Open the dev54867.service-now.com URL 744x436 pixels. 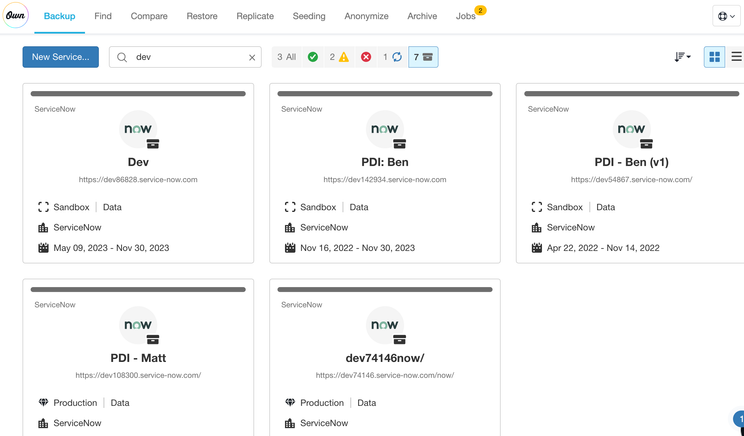[x=632, y=180]
